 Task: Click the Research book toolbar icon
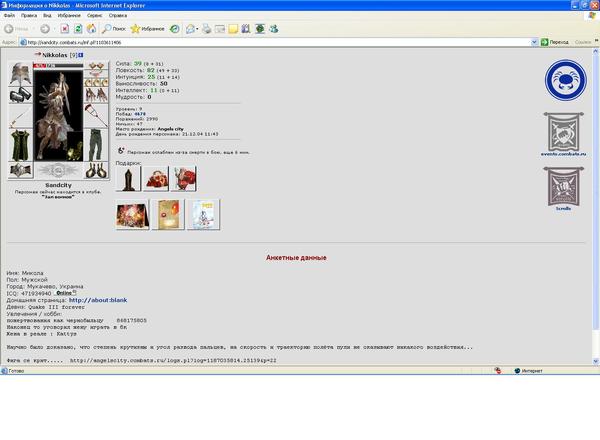[246, 29]
